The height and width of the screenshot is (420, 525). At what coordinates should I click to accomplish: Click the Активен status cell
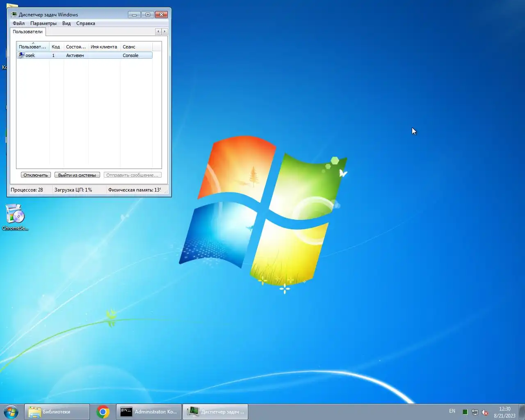coord(75,55)
